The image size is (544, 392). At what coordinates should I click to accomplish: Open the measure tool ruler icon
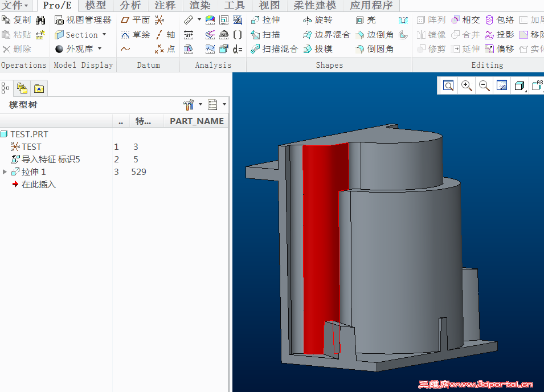[189, 20]
